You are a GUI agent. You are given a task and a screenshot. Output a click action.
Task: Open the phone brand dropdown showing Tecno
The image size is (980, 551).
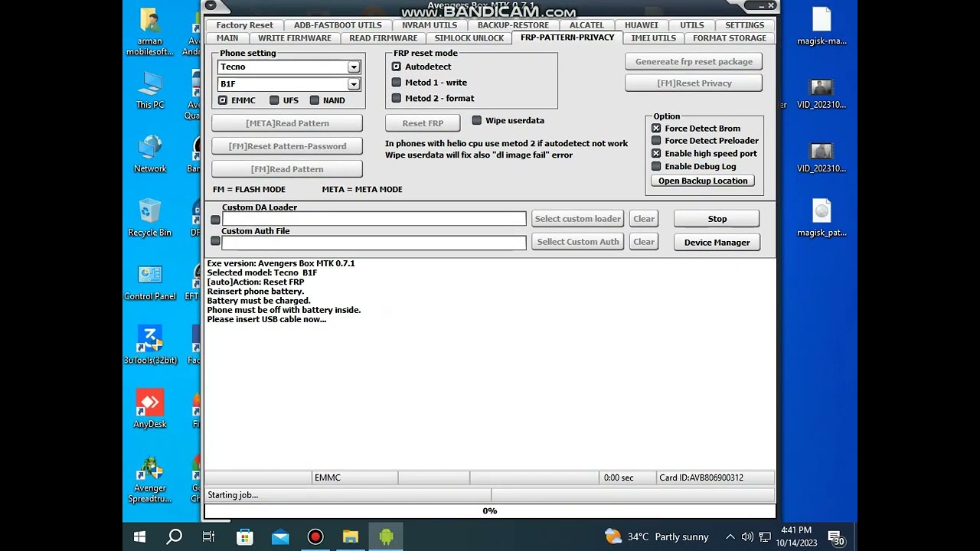(354, 67)
